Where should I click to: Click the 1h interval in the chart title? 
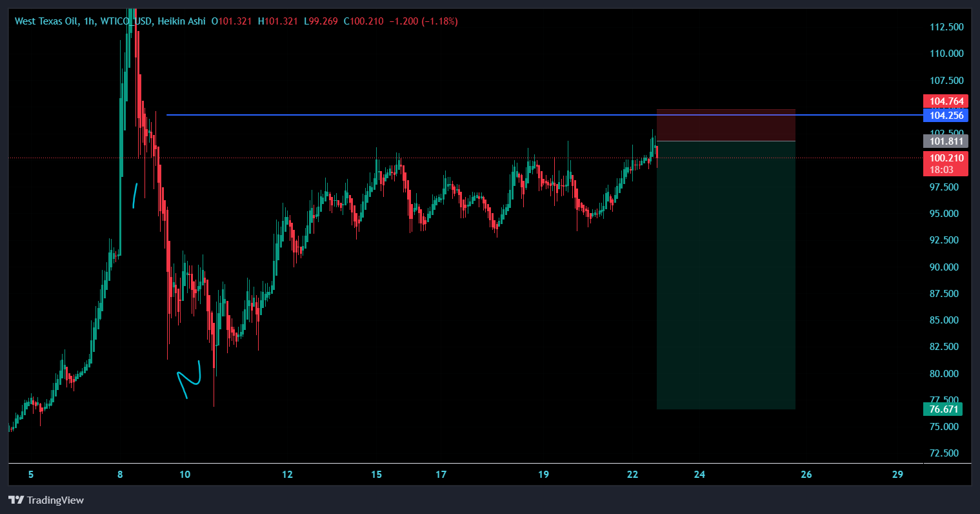[x=89, y=21]
